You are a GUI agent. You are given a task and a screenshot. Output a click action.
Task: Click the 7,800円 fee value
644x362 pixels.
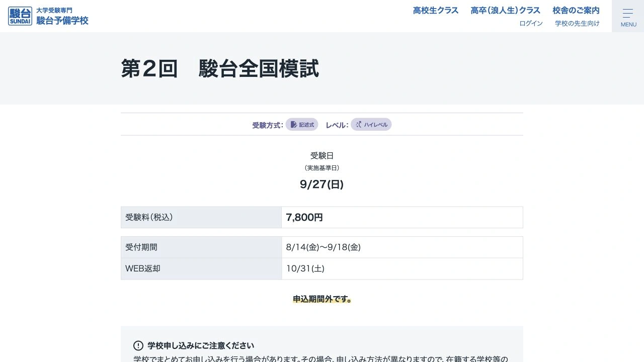point(304,217)
